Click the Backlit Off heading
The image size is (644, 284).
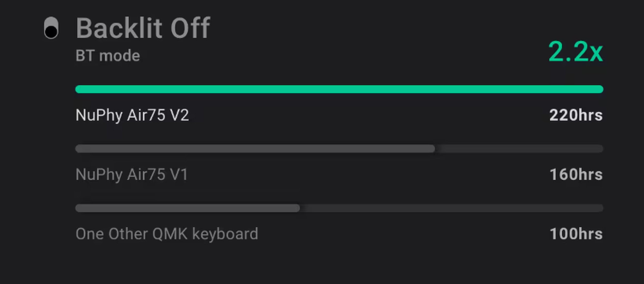pos(143,28)
